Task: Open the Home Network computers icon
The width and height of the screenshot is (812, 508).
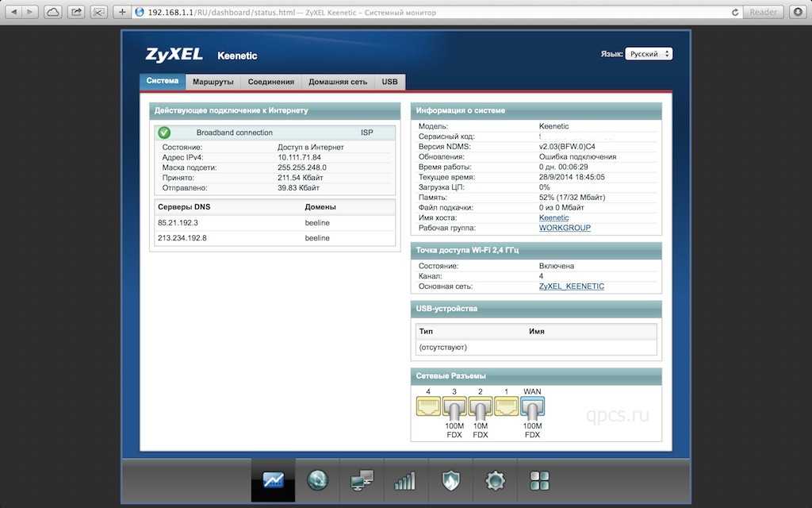Action: tap(362, 480)
